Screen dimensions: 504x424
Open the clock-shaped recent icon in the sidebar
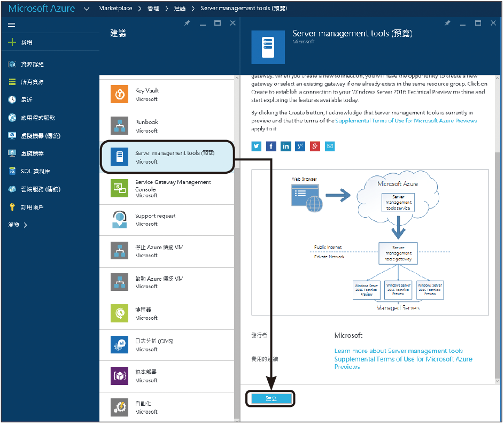click(x=12, y=99)
